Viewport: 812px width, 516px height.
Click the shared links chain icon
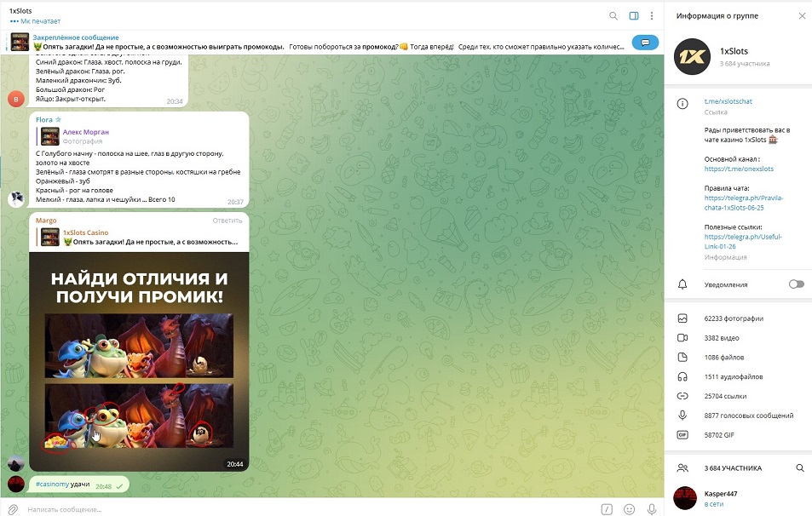[682, 396]
